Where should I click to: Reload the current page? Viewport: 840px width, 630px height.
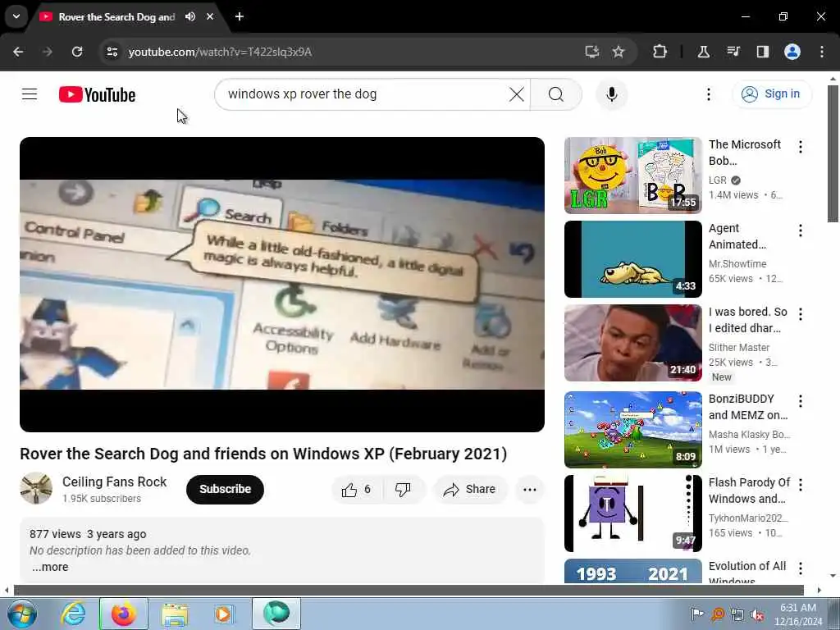(x=77, y=52)
